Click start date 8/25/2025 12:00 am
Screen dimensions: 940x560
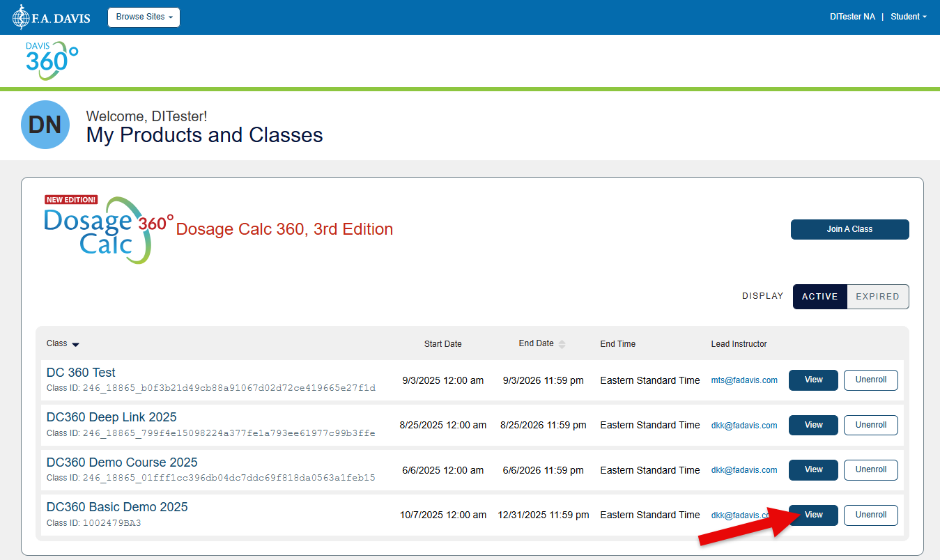pos(443,425)
